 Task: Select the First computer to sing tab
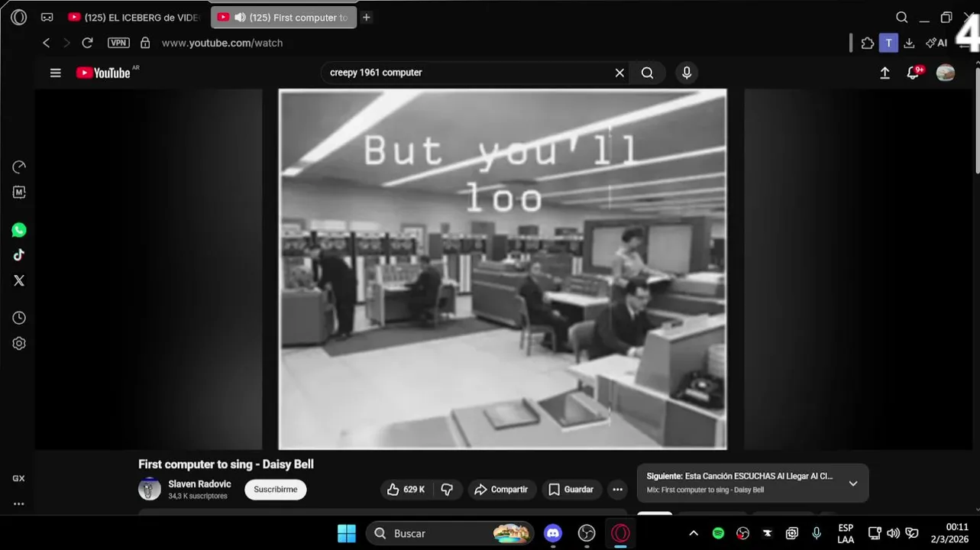tap(284, 17)
